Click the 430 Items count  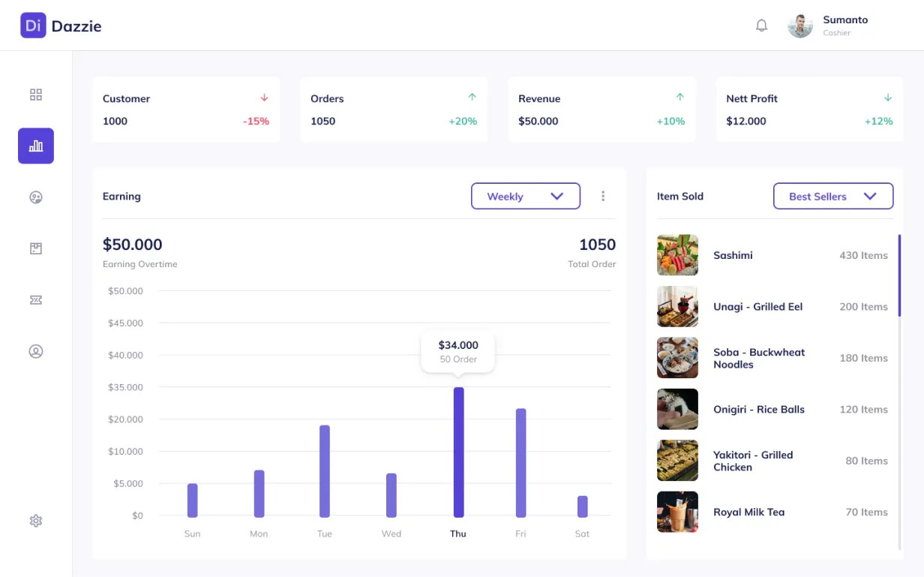click(x=863, y=255)
